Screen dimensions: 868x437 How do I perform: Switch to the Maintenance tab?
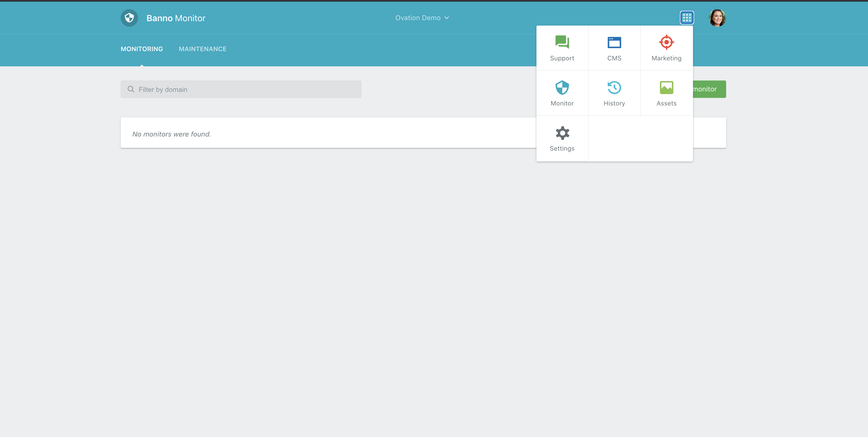coord(202,49)
